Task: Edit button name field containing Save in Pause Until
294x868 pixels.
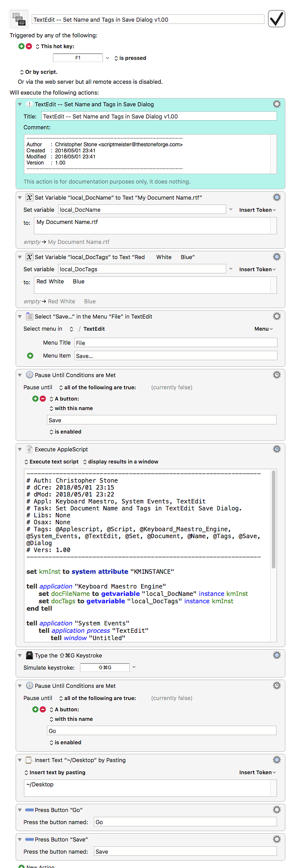Action: (162, 420)
